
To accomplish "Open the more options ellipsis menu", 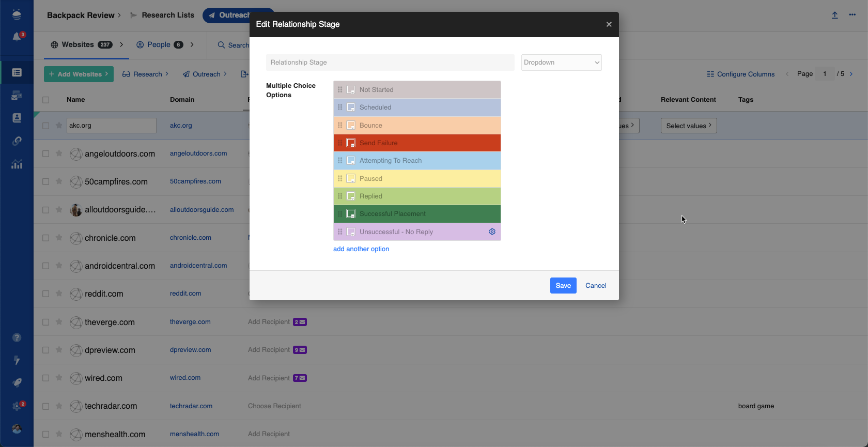I will [852, 15].
